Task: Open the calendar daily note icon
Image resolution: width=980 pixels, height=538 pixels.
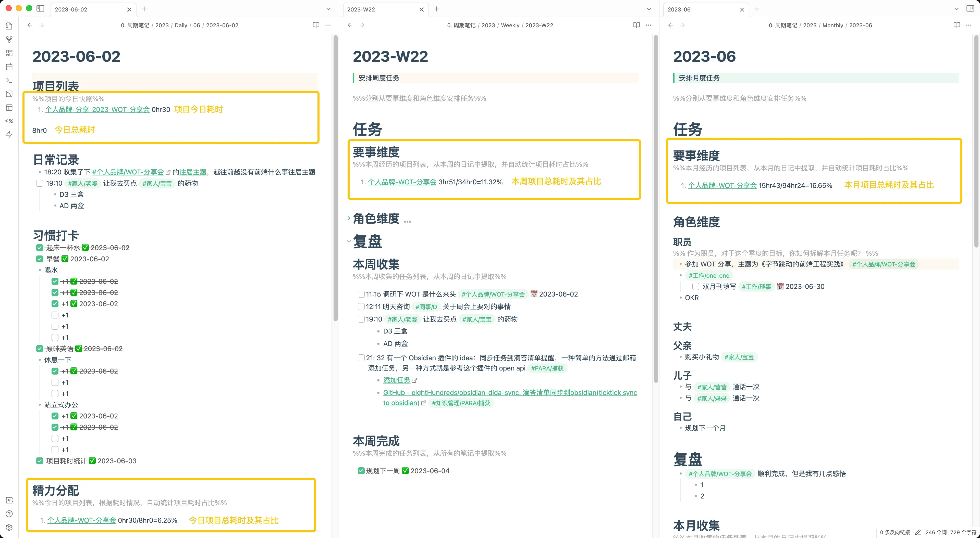Action: tap(9, 67)
